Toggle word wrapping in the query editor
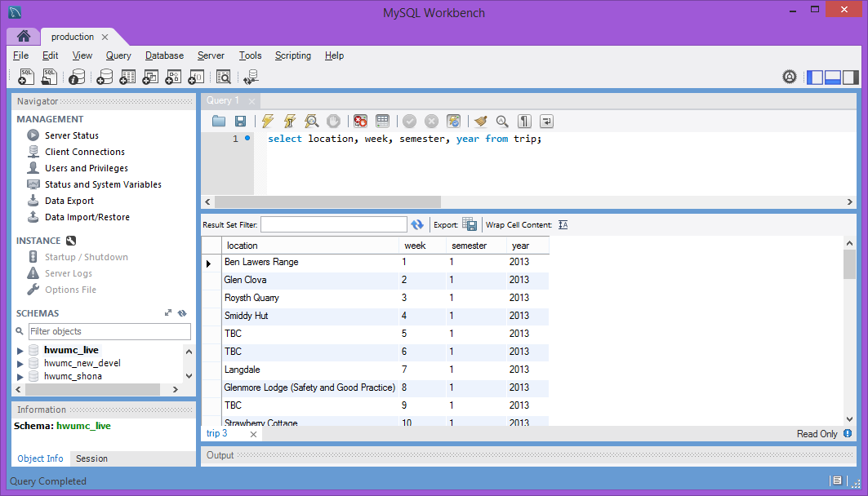 (546, 121)
